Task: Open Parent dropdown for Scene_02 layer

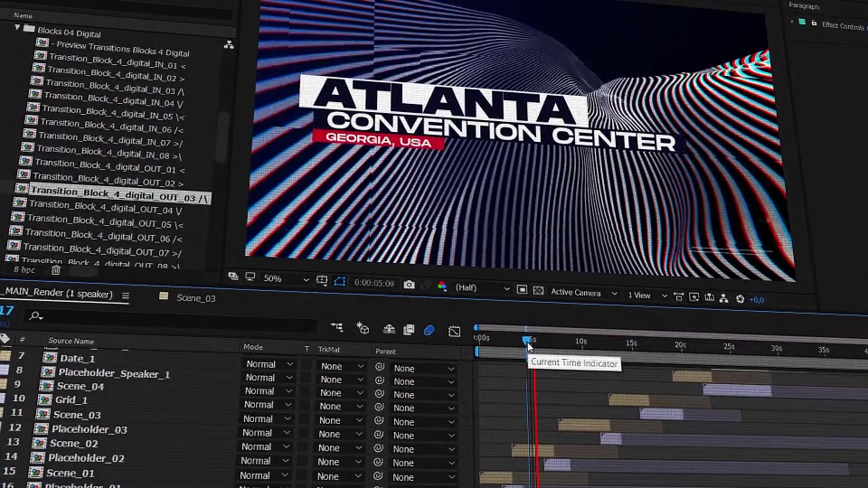Action: pyautogui.click(x=422, y=449)
